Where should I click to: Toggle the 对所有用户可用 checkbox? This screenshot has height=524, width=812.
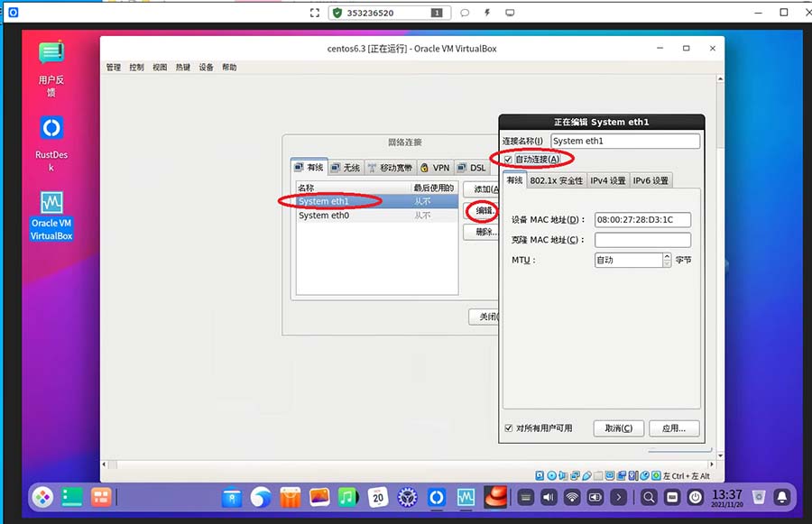coord(509,428)
